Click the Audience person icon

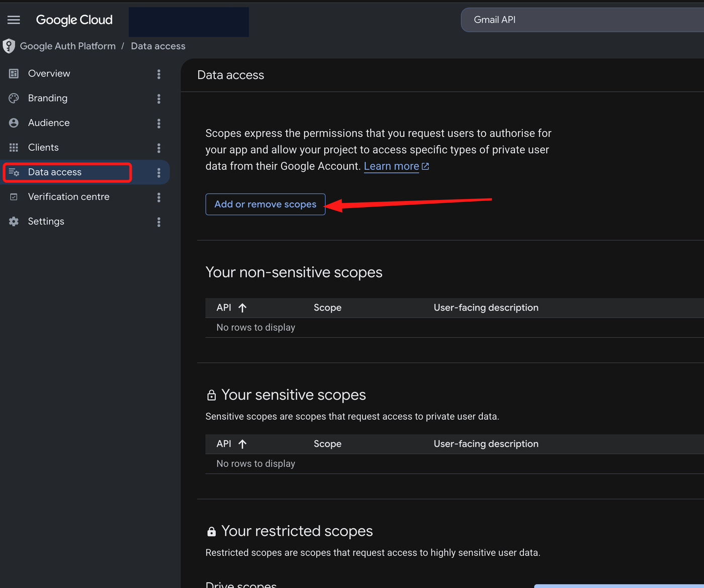(x=14, y=123)
